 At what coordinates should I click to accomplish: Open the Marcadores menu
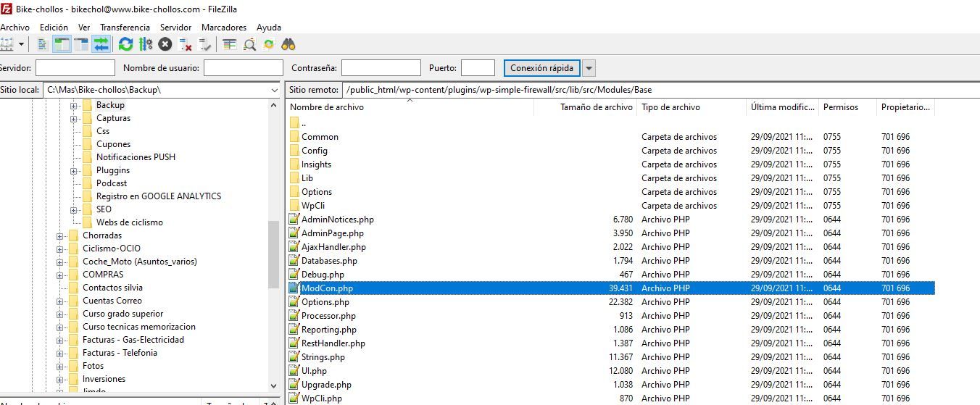[x=224, y=27]
